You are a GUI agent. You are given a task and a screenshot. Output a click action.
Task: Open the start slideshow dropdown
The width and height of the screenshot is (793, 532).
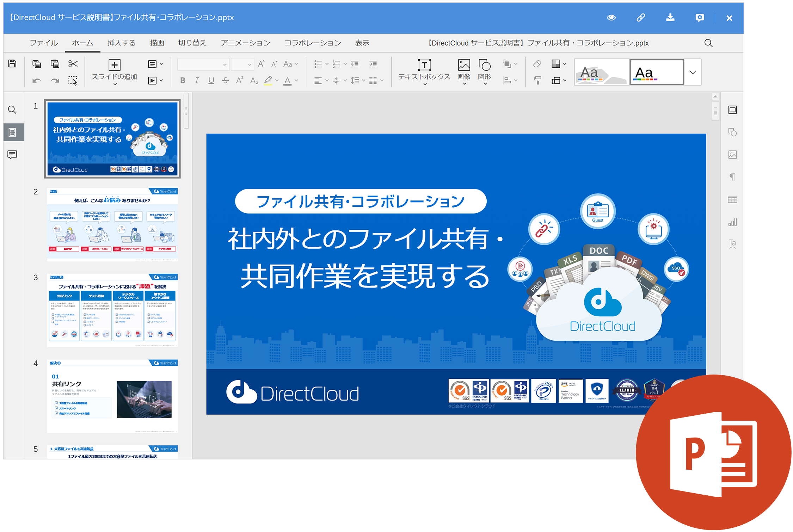click(155, 81)
